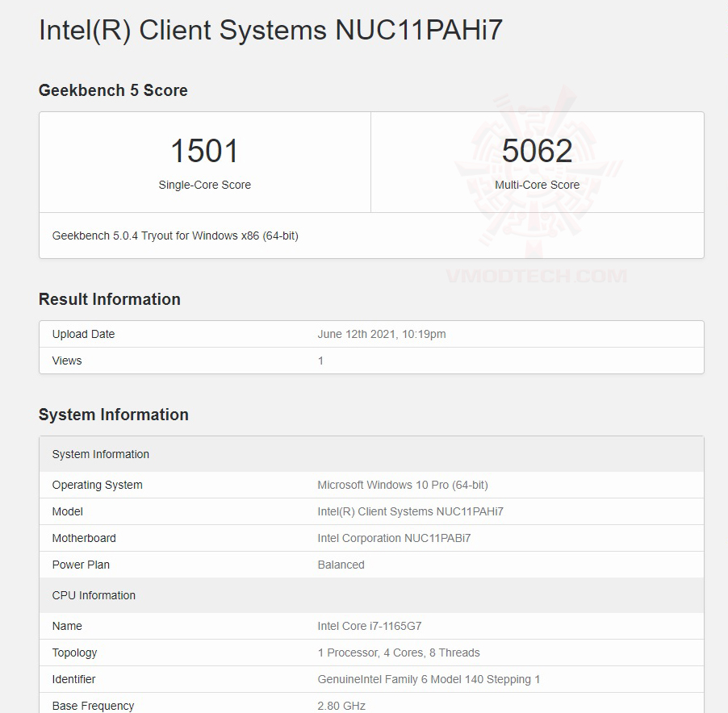Select the Geekbench 5.0.4 Tryout for Windows text

point(175,236)
